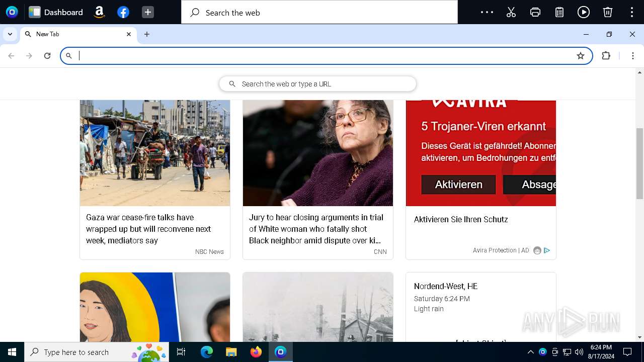Click the page scrollbar thumb
The width and height of the screenshot is (644, 362).
tap(639, 163)
